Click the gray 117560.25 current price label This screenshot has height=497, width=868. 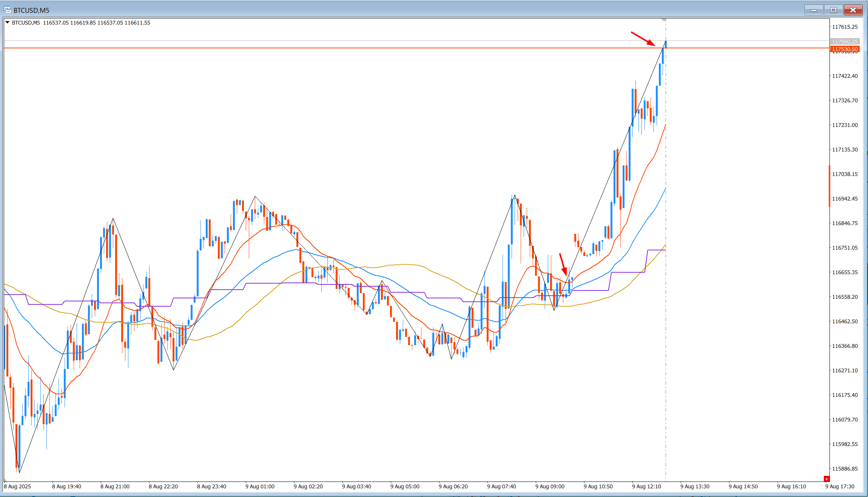pyautogui.click(x=845, y=42)
